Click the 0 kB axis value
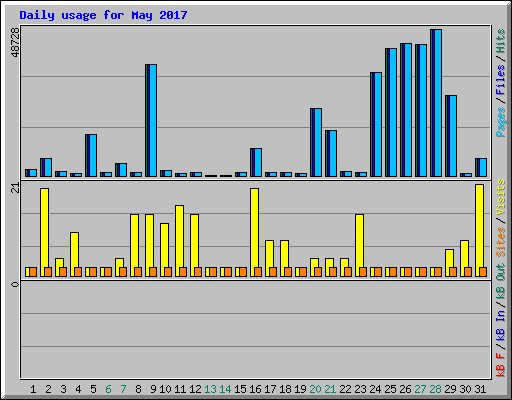Screen dimensions: 512x400 15,284
